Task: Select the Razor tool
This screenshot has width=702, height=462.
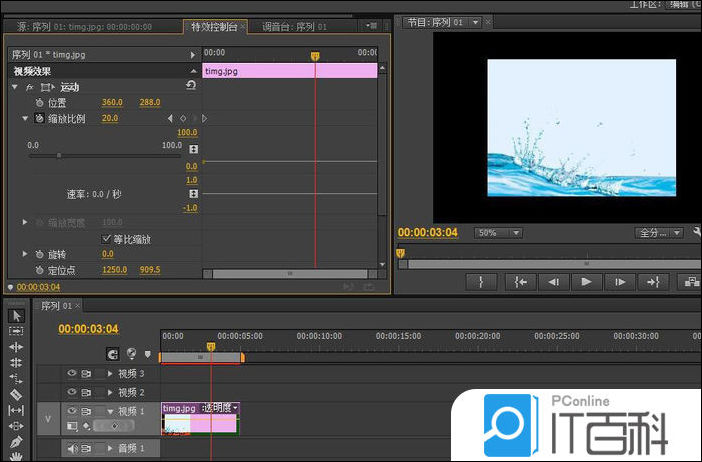Action: (x=16, y=394)
